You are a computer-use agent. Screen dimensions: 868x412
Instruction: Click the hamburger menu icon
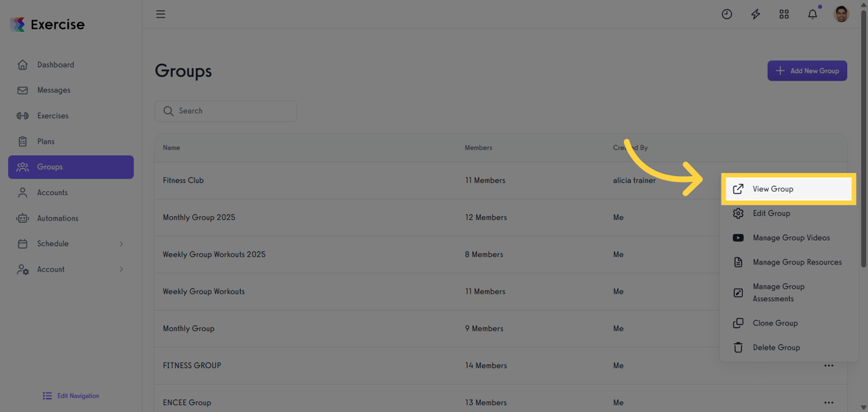[x=160, y=13]
